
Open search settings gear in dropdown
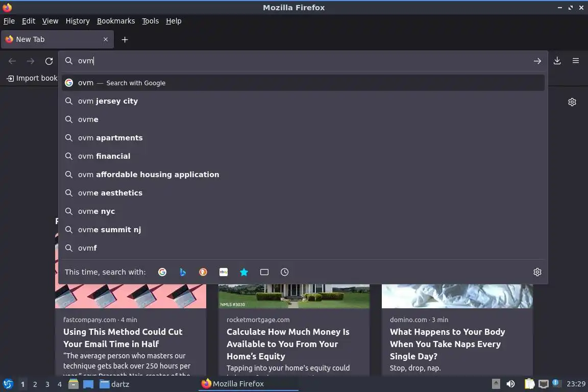[x=537, y=272]
